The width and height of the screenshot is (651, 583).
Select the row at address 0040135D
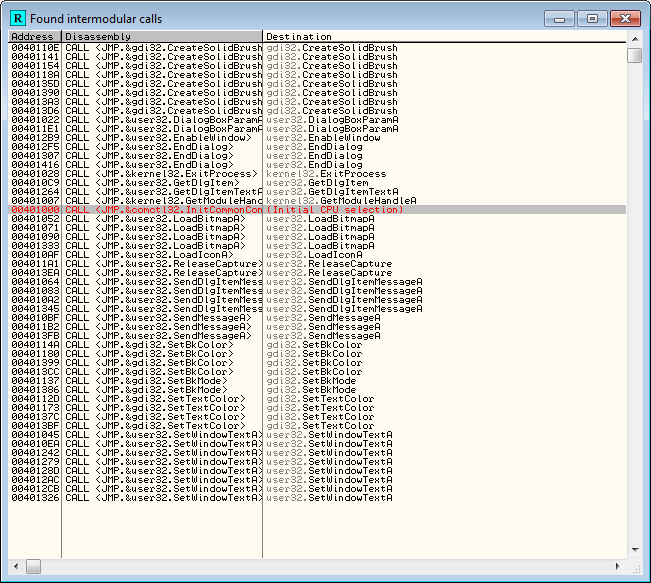[317, 84]
